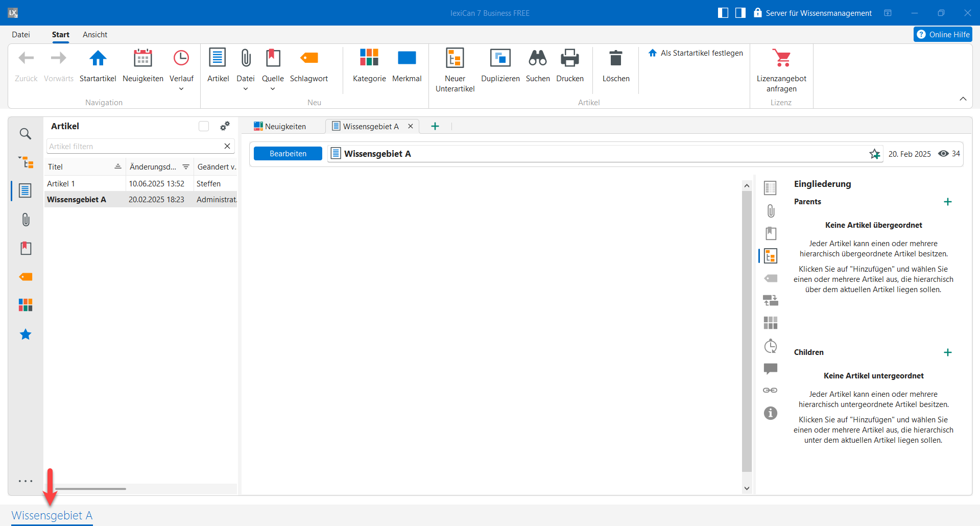Duplicate the current article
This screenshot has height=526, width=980.
[500, 59]
